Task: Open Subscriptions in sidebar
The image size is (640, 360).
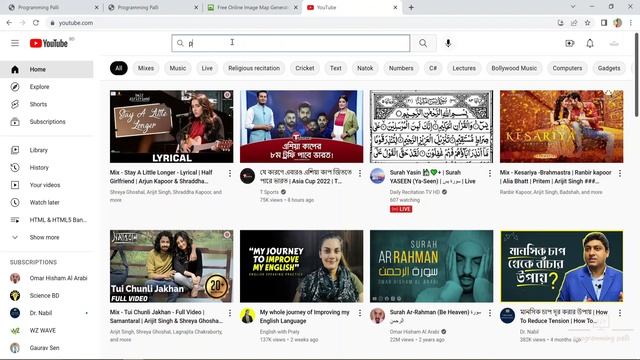Action: (x=47, y=122)
